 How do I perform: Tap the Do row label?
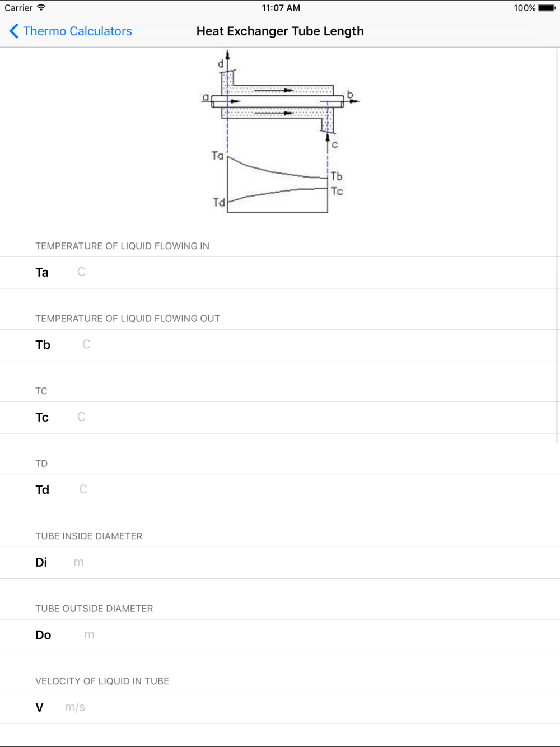point(43,635)
